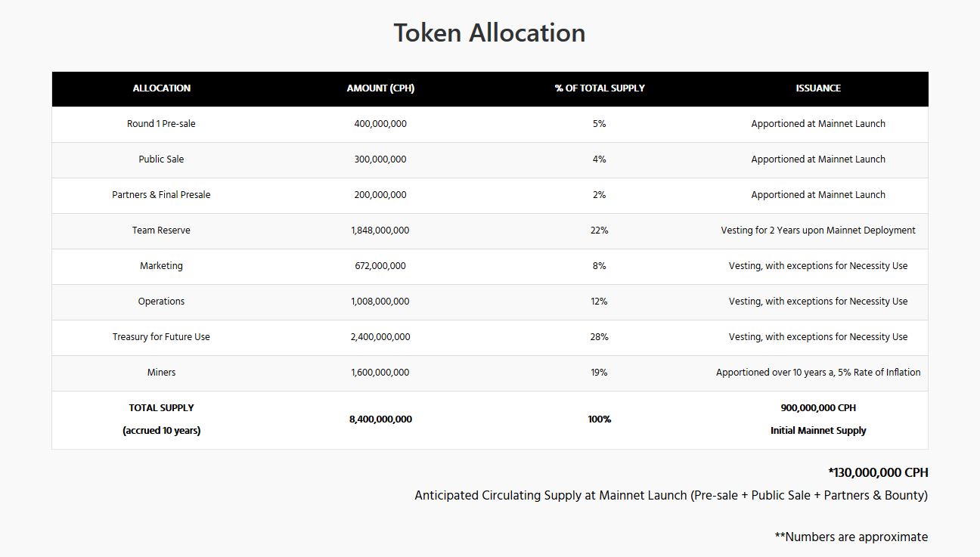The image size is (980, 557).
Task: Select the 28% supply percentage cell
Action: click(599, 337)
